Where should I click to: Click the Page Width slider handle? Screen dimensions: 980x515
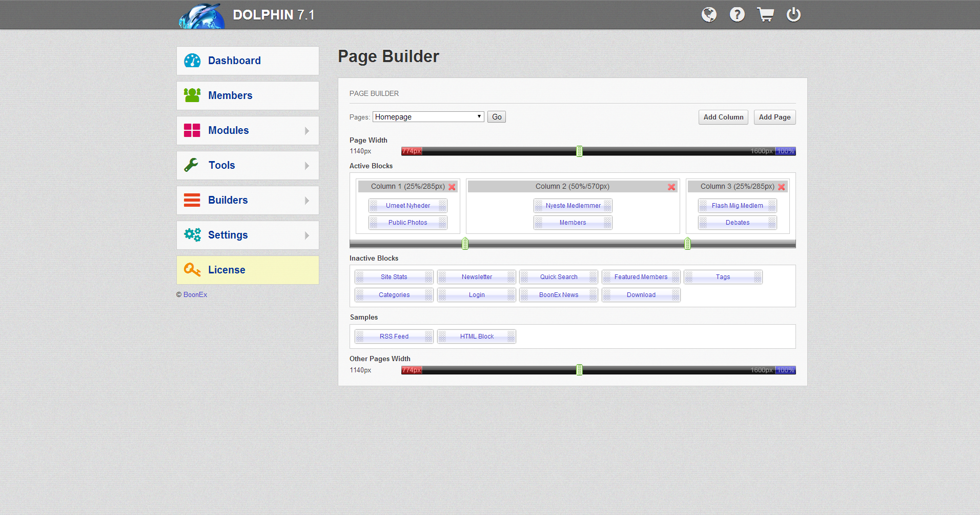click(x=579, y=151)
